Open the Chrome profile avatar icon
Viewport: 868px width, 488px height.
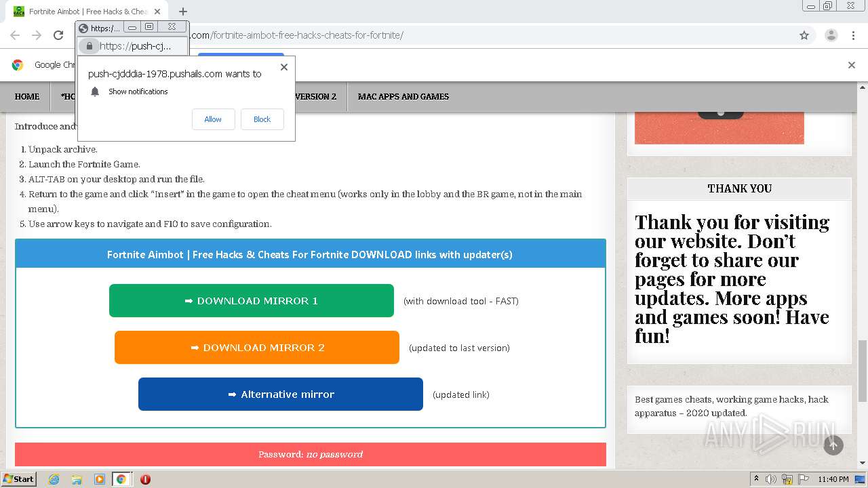[x=831, y=35]
